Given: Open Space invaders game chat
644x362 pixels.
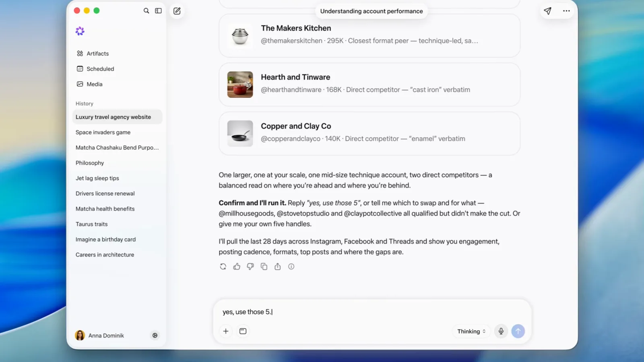Looking at the screenshot, I should (117, 132).
